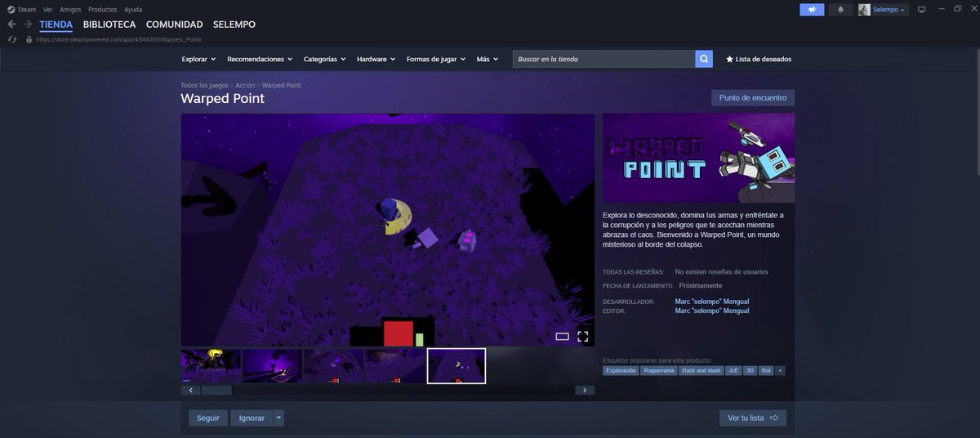This screenshot has width=980, height=438.
Task: Open the Ver menu
Action: (x=48, y=9)
